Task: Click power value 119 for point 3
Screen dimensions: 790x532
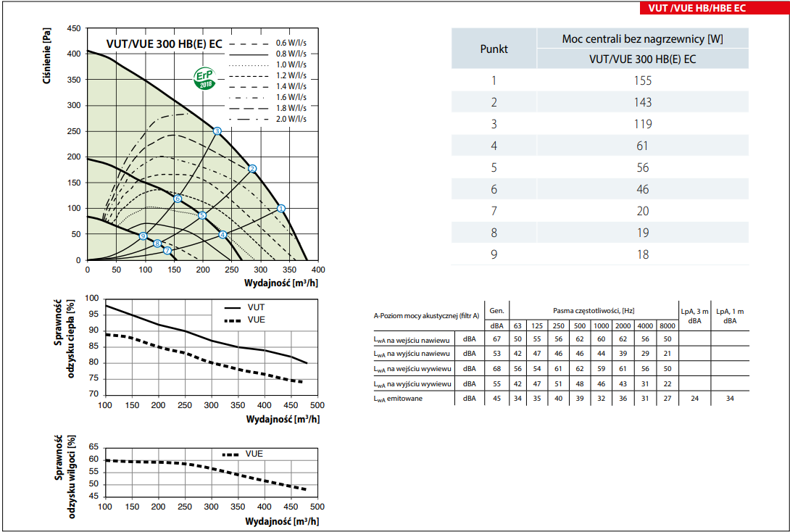Action: [643, 124]
